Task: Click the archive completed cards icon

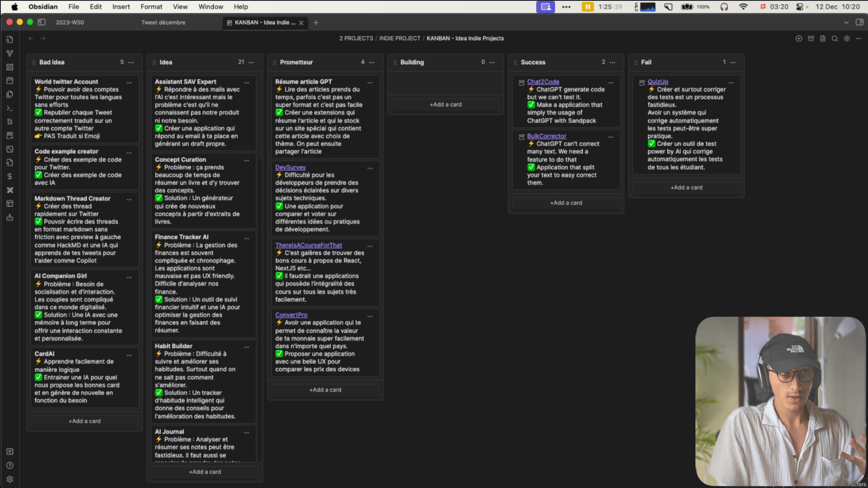Action: tap(811, 38)
